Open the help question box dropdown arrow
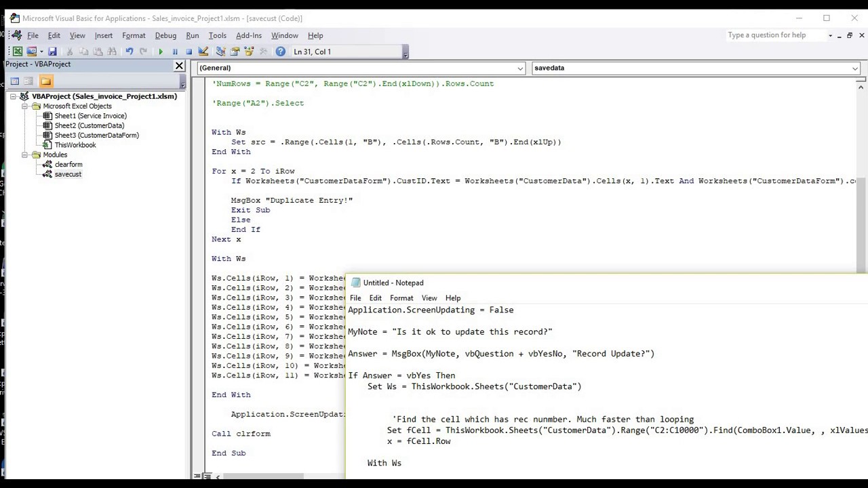Screen dimensions: 868x488 (830, 35)
